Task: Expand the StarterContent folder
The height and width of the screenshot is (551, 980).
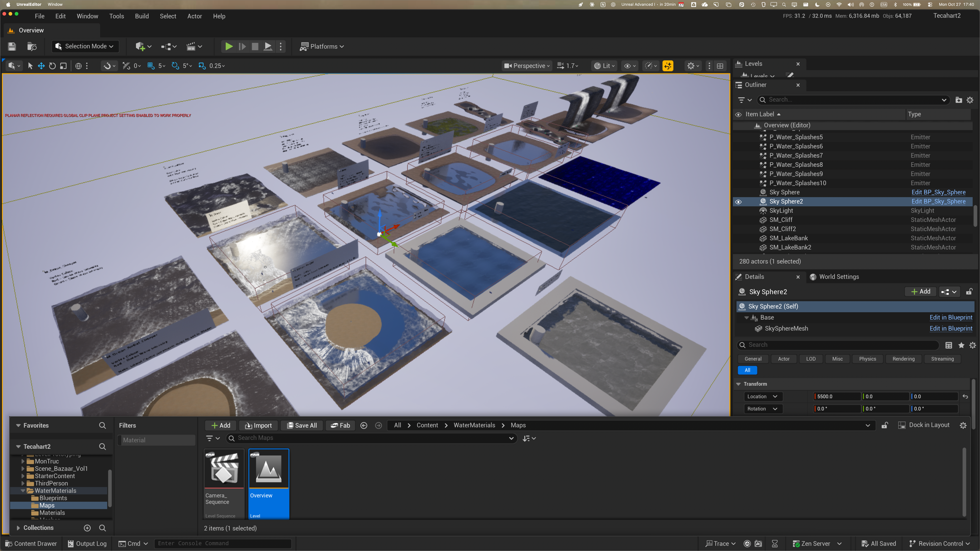Action: 23,476
